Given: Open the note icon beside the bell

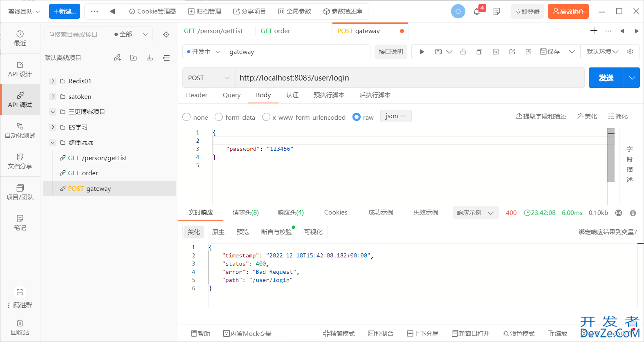Looking at the screenshot, I should tap(497, 11).
